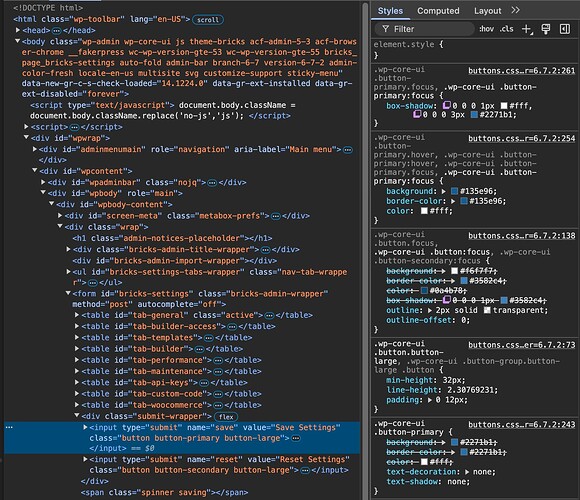Toggle the :hov element state button
The image size is (580, 500).
tap(486, 29)
